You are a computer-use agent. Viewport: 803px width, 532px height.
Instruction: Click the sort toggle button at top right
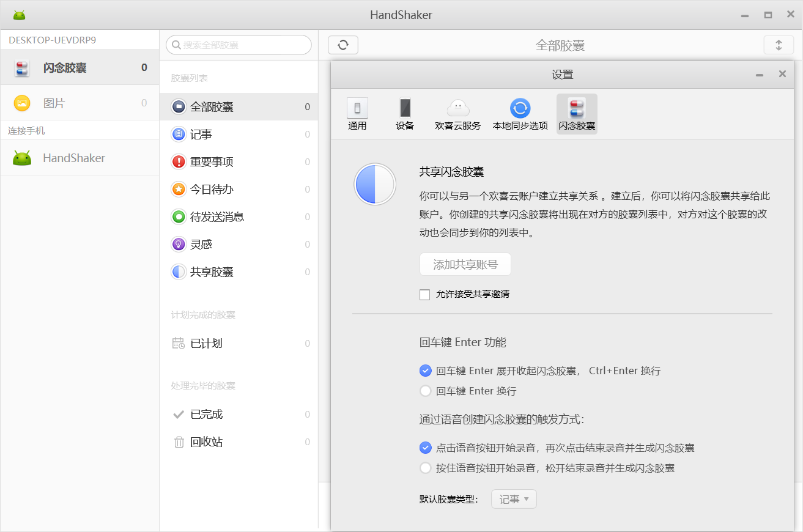[779, 45]
